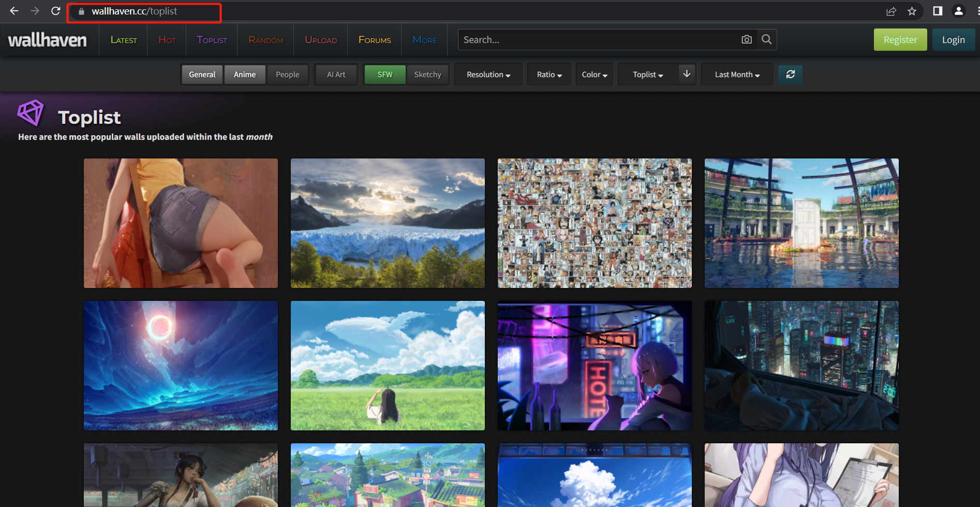Open the browser profile icon
The image size is (980, 507).
(958, 11)
